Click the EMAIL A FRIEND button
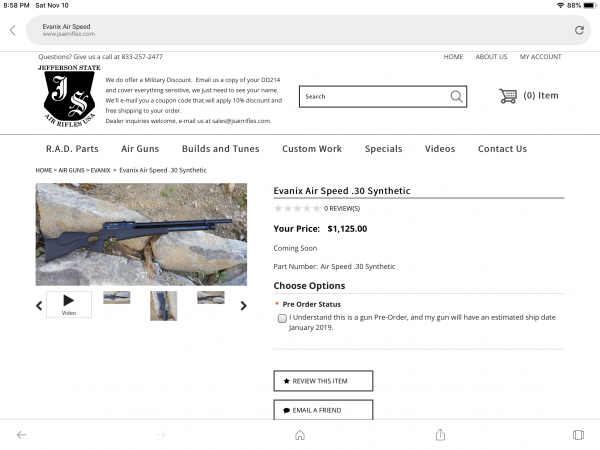 coord(323,410)
